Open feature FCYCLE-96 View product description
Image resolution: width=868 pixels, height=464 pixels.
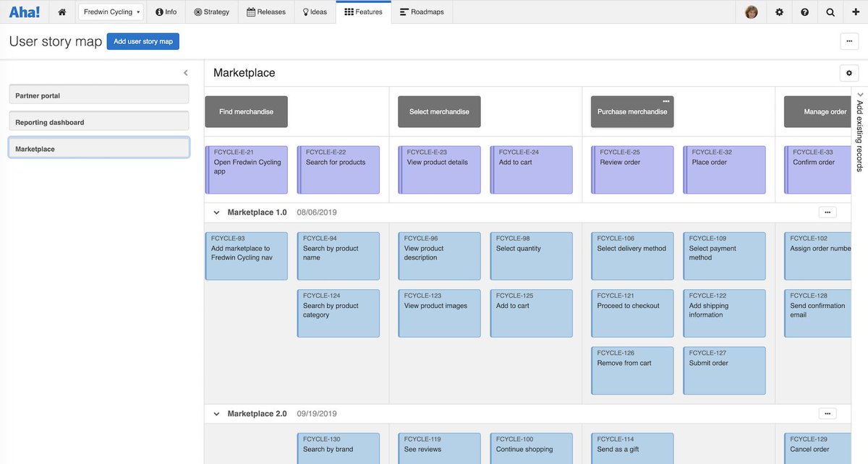coord(440,256)
